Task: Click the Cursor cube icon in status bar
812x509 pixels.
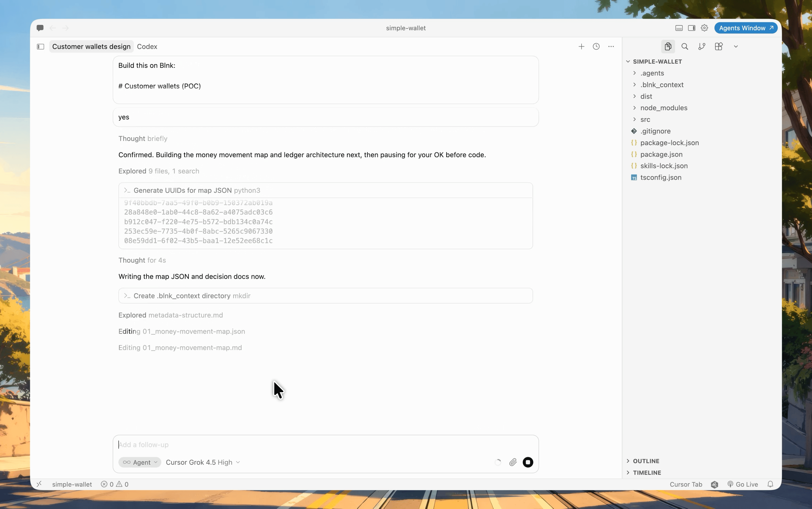Action: [x=714, y=484]
